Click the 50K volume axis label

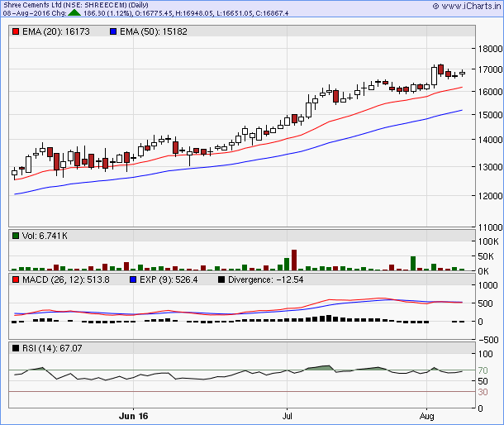486,257
